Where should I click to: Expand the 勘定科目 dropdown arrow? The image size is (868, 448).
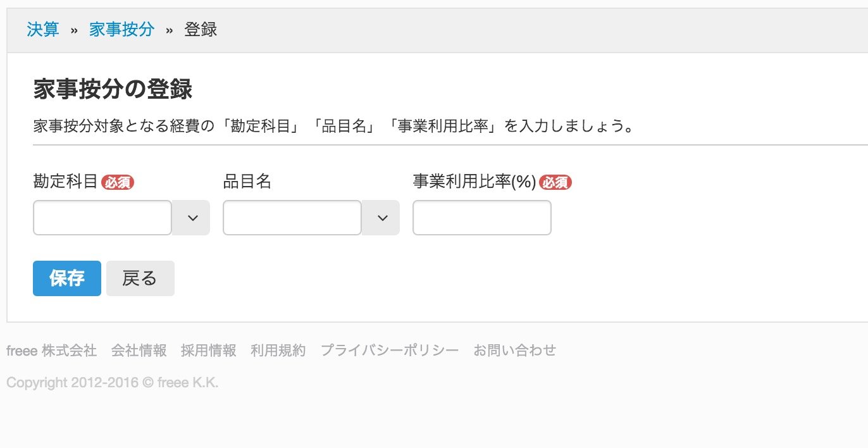pos(192,218)
